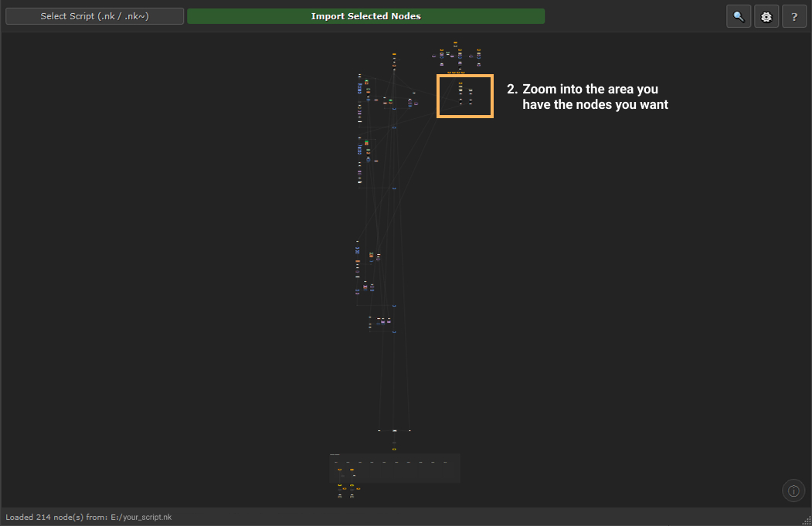Select the bright white node in bottom three-node row
The height and width of the screenshot is (526, 812).
pos(395,430)
